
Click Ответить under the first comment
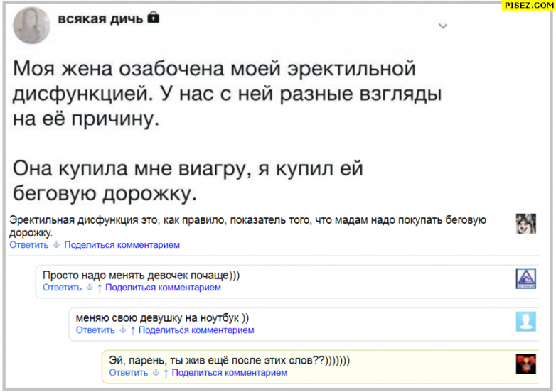coord(29,245)
